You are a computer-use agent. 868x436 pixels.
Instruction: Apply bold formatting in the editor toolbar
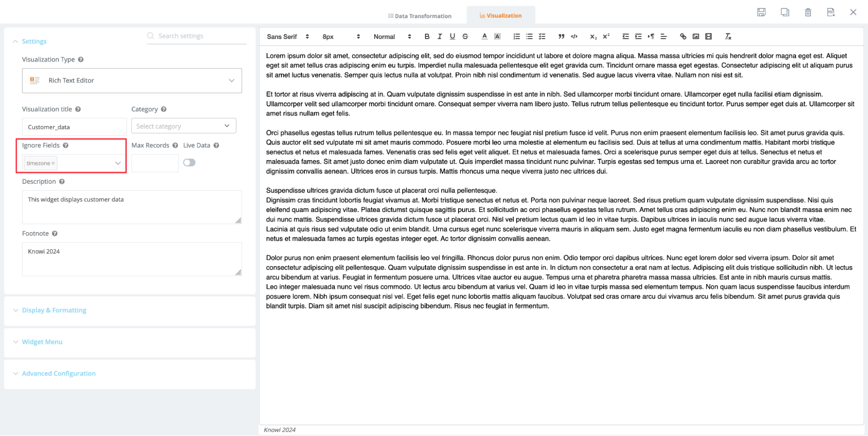coord(427,36)
